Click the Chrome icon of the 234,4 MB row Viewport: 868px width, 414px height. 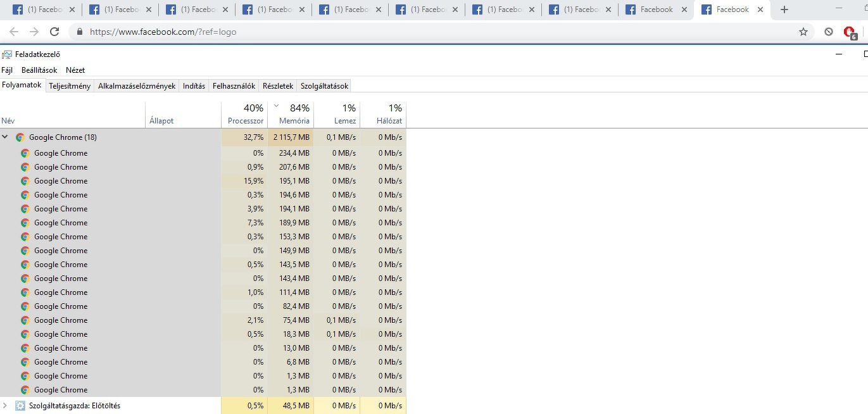25,153
